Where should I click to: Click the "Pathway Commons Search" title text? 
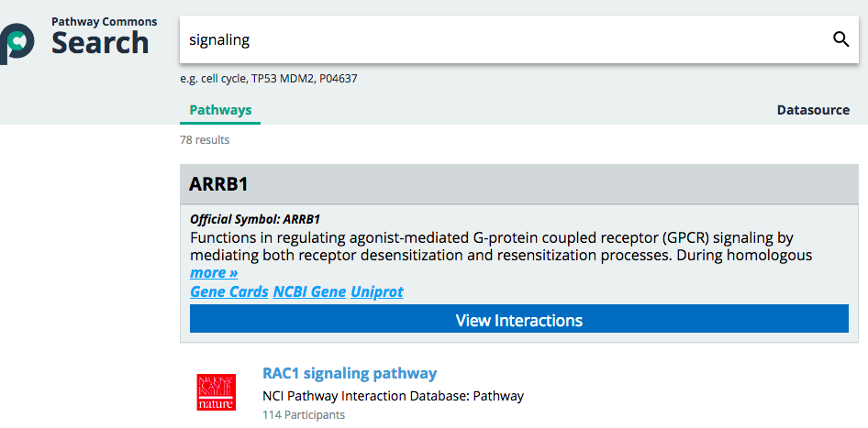tap(101, 37)
